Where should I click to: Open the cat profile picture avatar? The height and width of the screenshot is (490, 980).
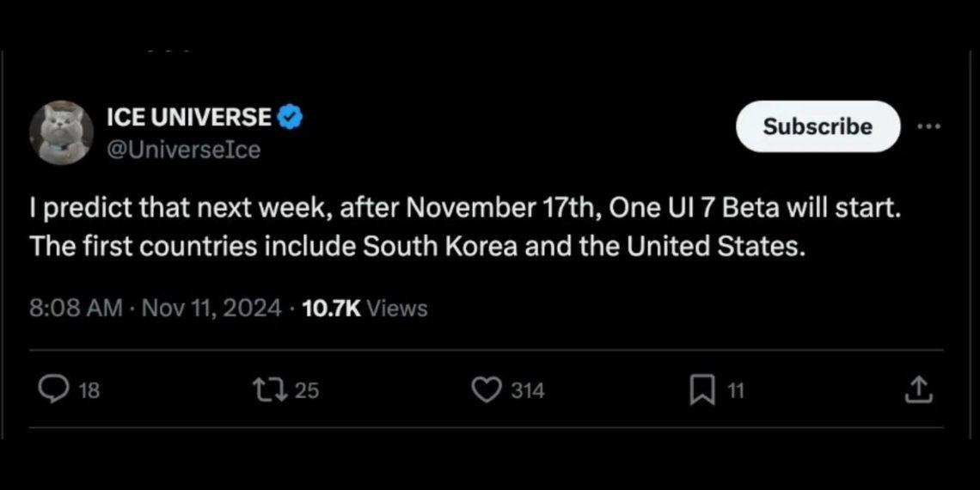[62, 132]
